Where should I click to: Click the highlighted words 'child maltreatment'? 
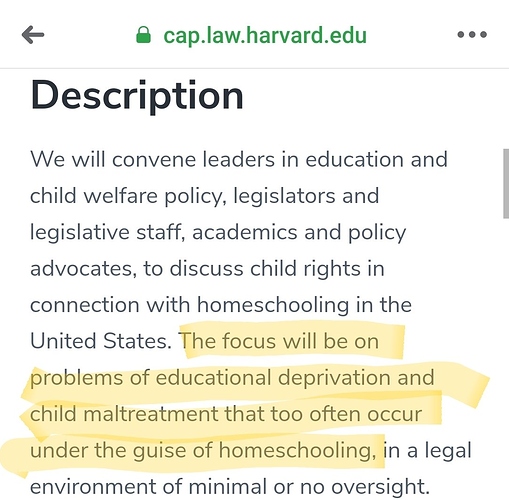[x=124, y=414]
